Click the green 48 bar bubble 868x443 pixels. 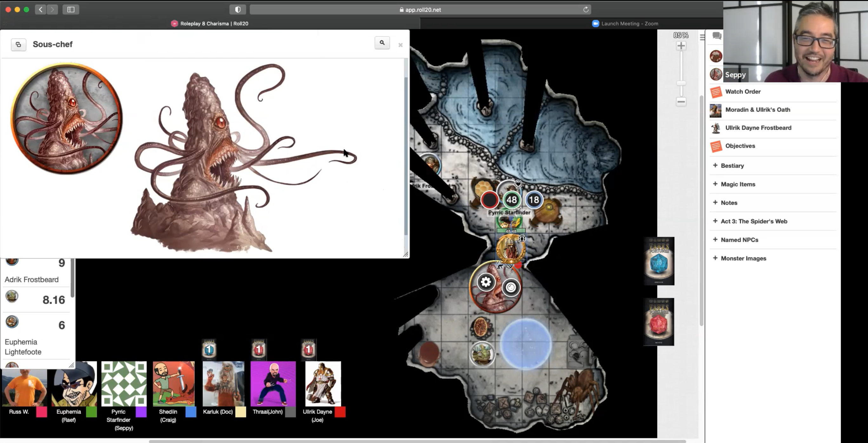click(512, 200)
